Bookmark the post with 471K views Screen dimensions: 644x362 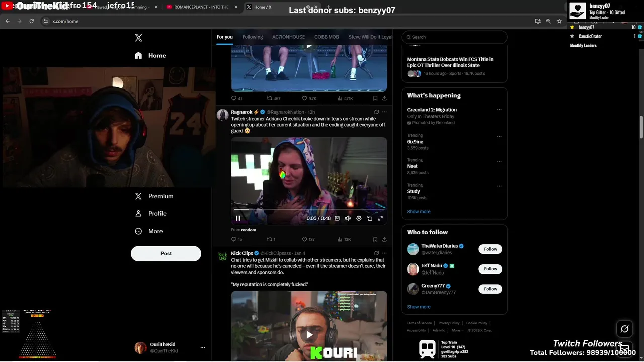(375, 99)
